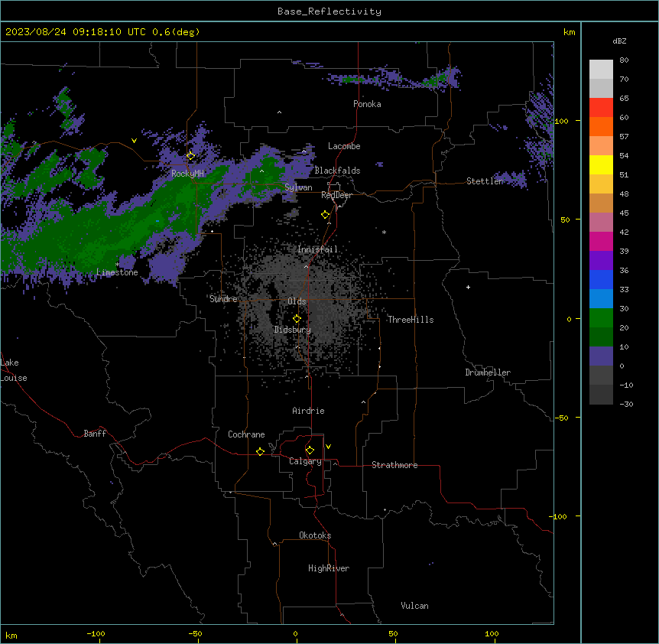Click the Drumheller label
The image size is (659, 644).
pos(488,372)
